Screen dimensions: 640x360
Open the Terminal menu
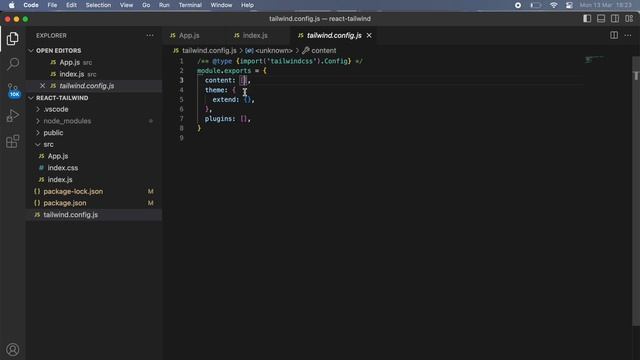[190, 5]
